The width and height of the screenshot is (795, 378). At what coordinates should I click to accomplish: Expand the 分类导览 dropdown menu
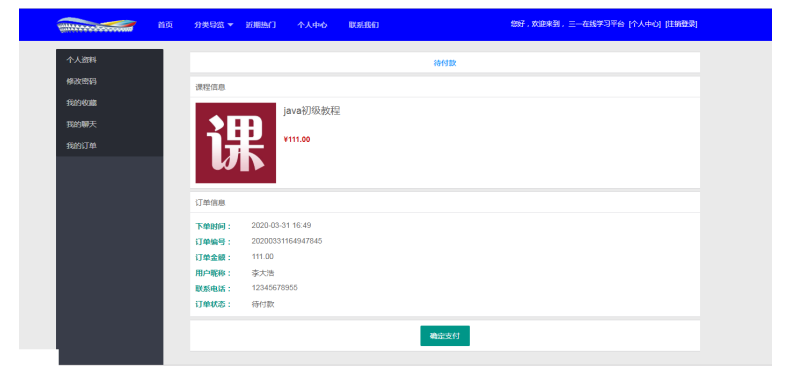point(213,25)
